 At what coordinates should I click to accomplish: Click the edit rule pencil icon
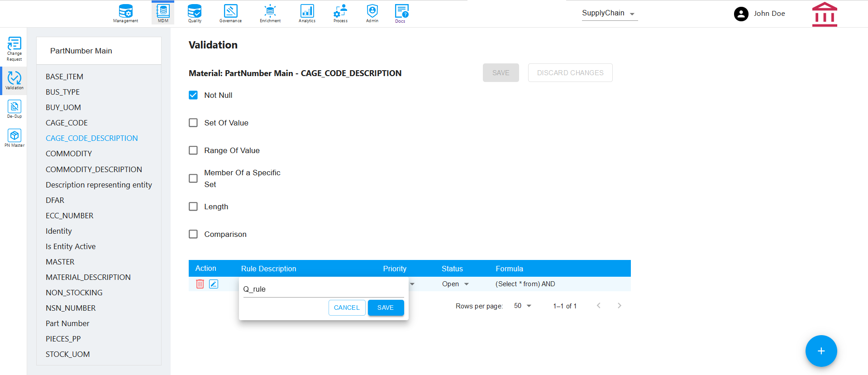click(214, 284)
